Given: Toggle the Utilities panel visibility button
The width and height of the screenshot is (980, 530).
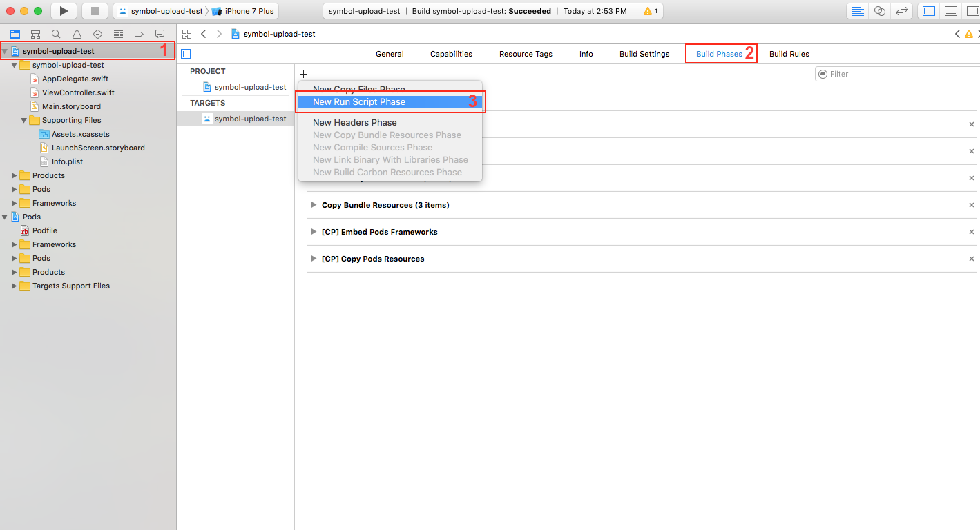Looking at the screenshot, I should click(970, 11).
